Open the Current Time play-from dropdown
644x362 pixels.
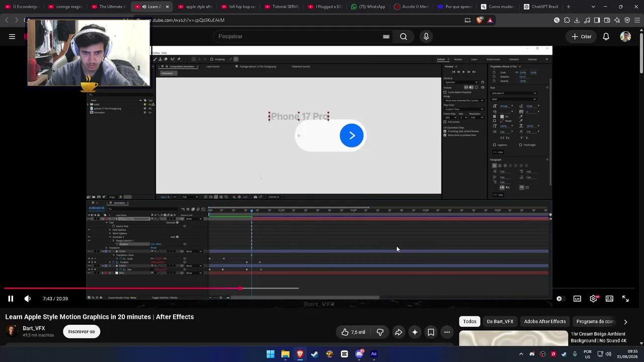click(463, 109)
